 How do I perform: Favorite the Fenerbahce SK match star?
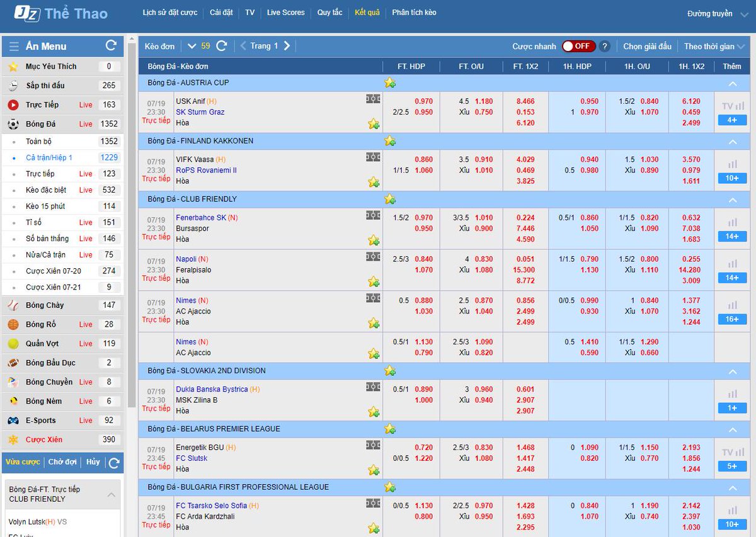point(374,240)
